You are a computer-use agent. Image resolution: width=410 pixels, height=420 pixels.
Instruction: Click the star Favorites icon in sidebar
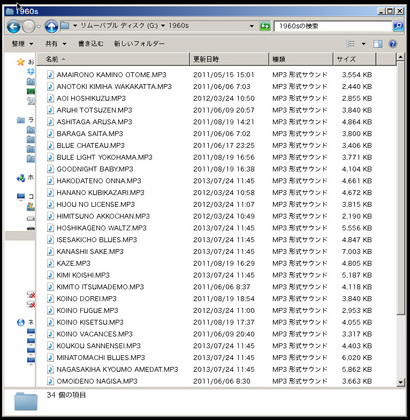pos(21,62)
